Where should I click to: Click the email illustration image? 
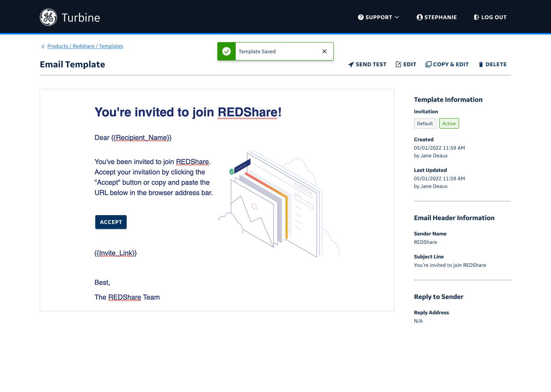pyautogui.click(x=279, y=204)
